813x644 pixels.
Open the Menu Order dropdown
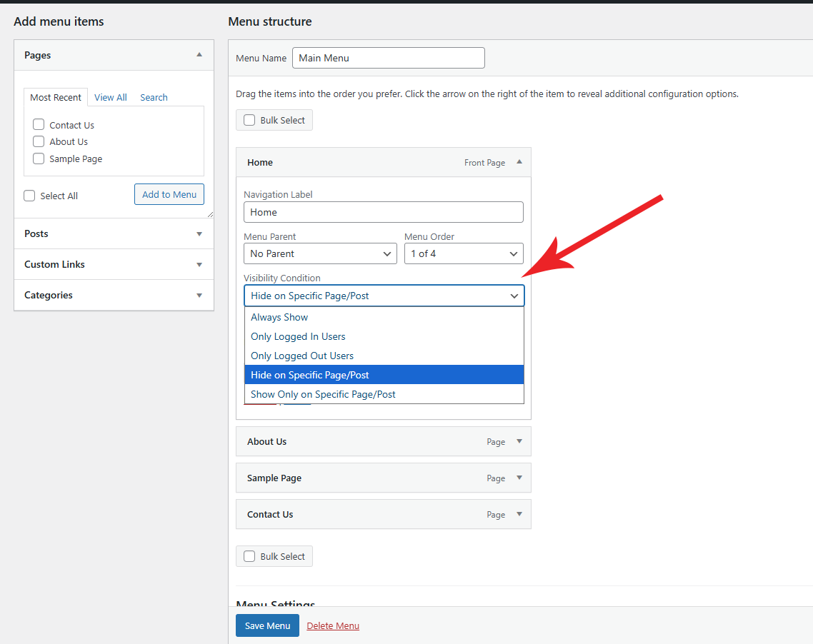464,253
